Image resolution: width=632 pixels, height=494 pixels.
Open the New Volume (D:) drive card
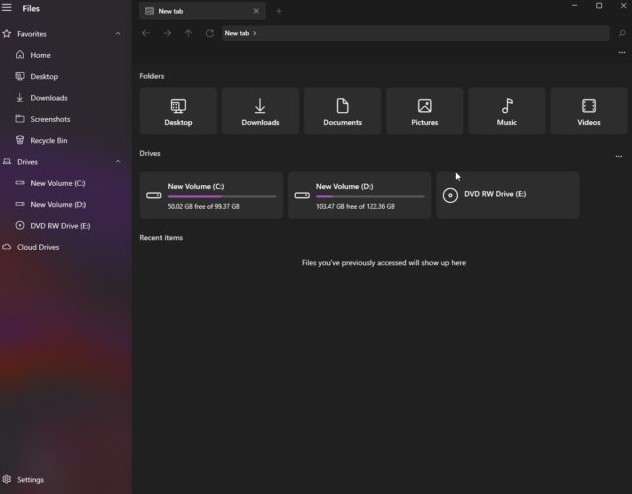point(359,195)
